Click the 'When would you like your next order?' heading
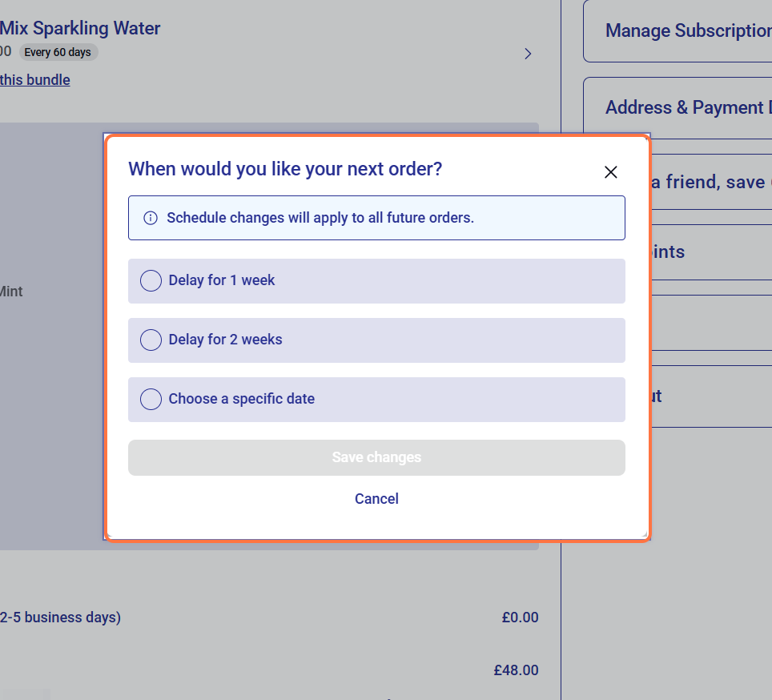The width and height of the screenshot is (772, 700). click(285, 170)
